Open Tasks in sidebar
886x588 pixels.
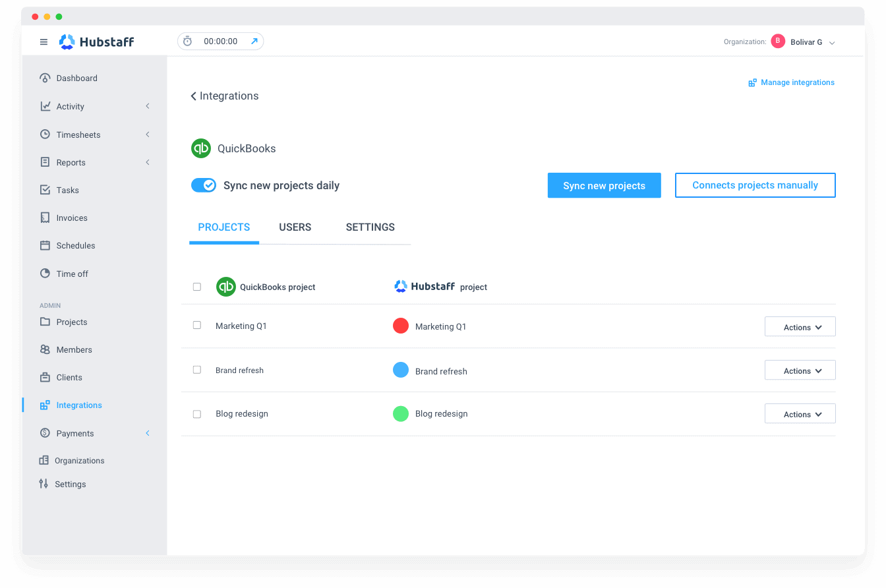(x=68, y=190)
